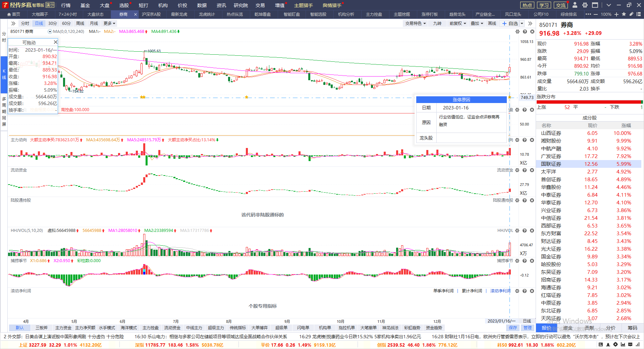This screenshot has height=349, width=644.
Task: Toggle the 画线 drawing tool
Action: (492, 23)
